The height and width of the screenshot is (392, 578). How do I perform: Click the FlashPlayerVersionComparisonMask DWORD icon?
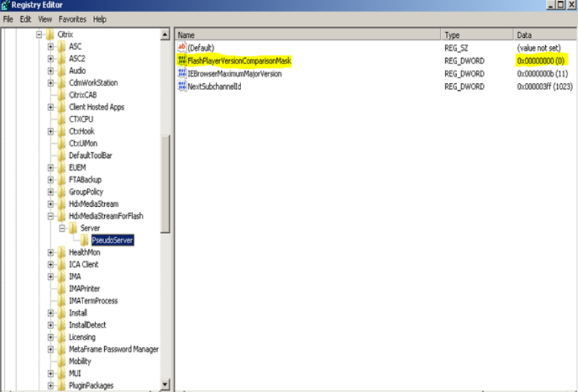tap(182, 60)
